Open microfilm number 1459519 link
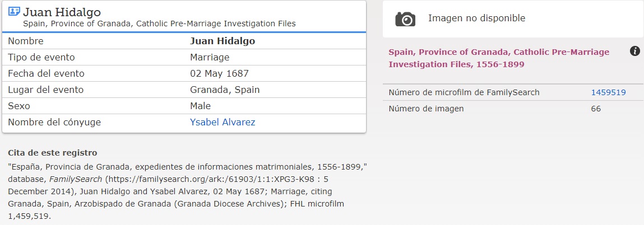The image size is (644, 225). coord(608,92)
